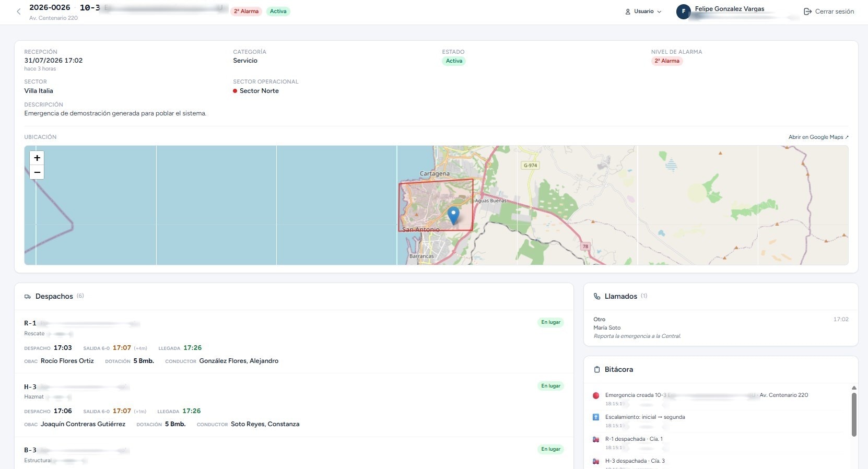
Task: Click the En lugar badge for B-3
Action: click(x=550, y=449)
